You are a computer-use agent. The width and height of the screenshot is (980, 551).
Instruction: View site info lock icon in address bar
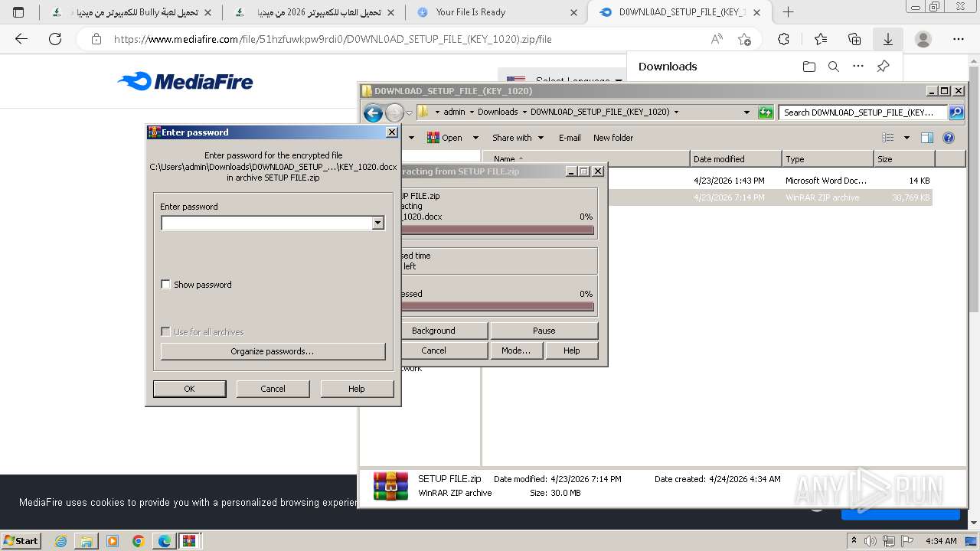96,39
